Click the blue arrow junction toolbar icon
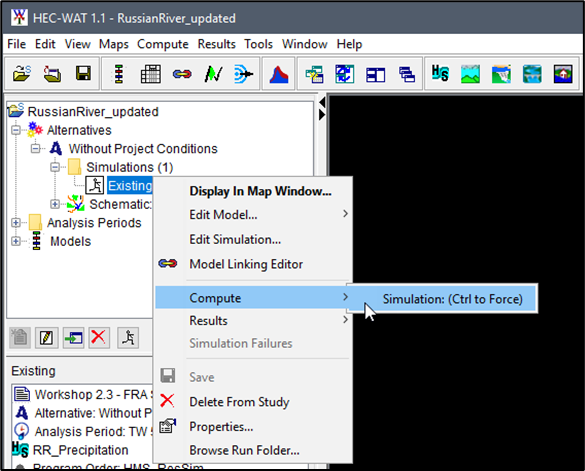Viewport: 585px width, 471px height. (x=244, y=74)
